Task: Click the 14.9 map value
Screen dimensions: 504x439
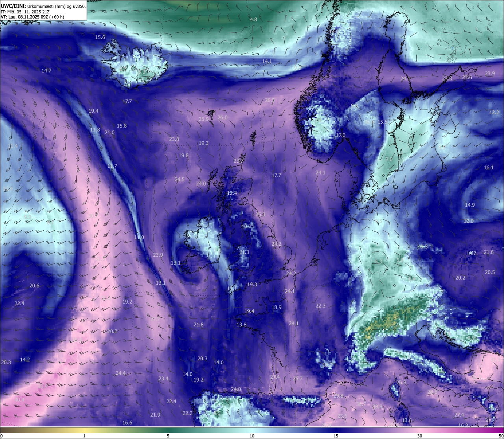Action: point(470,205)
